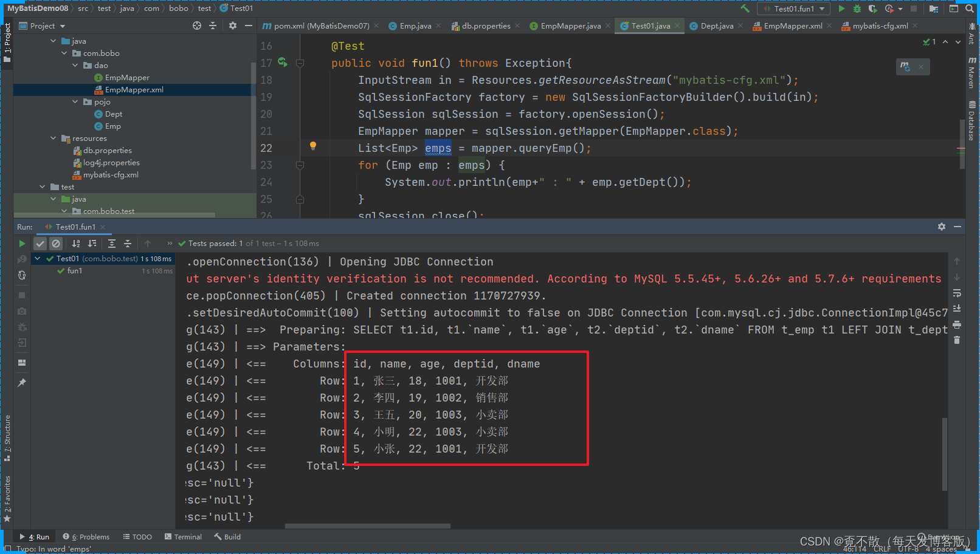
Task: Collapse the resources folder in Project tree
Action: [x=53, y=138]
